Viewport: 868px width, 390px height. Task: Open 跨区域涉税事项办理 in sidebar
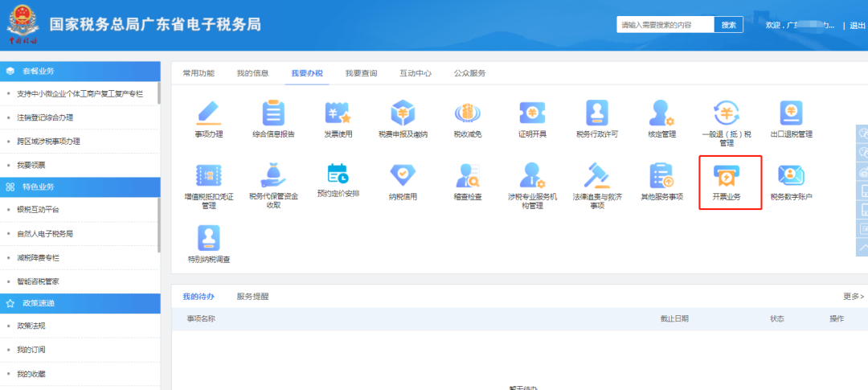pyautogui.click(x=49, y=142)
